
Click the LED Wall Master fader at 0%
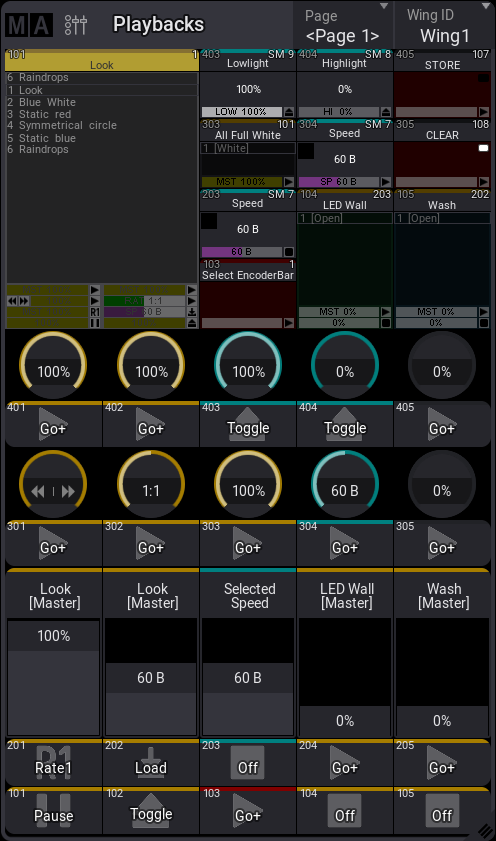345,677
